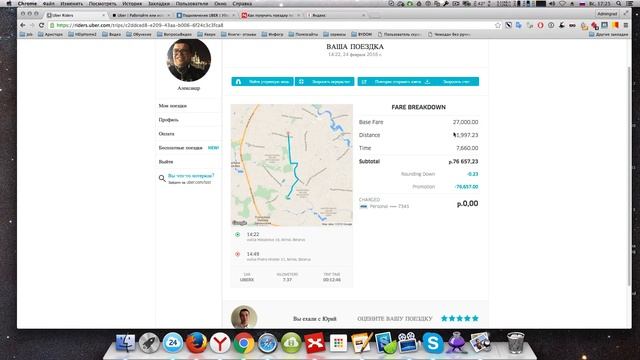The height and width of the screenshot is (360, 640).
Task: Click Выйти to log out
Action: pyautogui.click(x=166, y=162)
